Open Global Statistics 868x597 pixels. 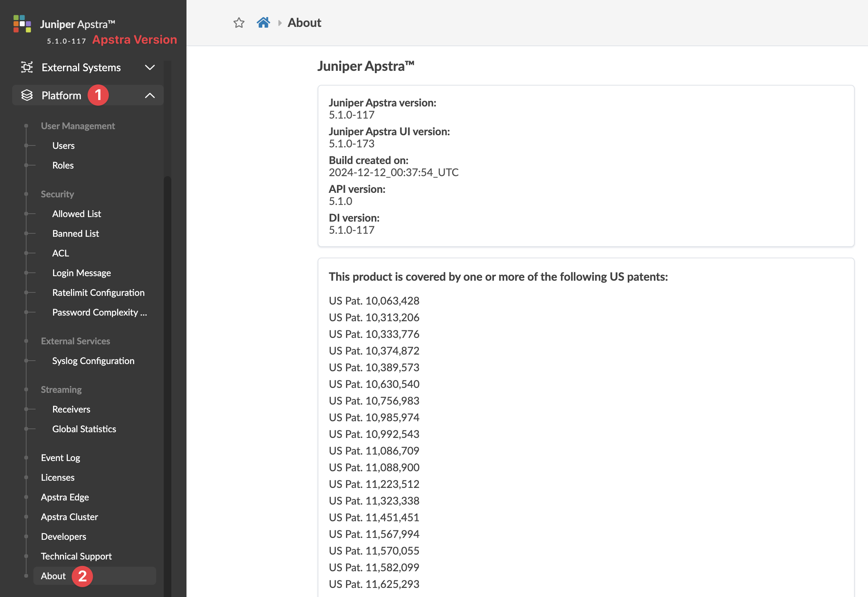click(84, 429)
